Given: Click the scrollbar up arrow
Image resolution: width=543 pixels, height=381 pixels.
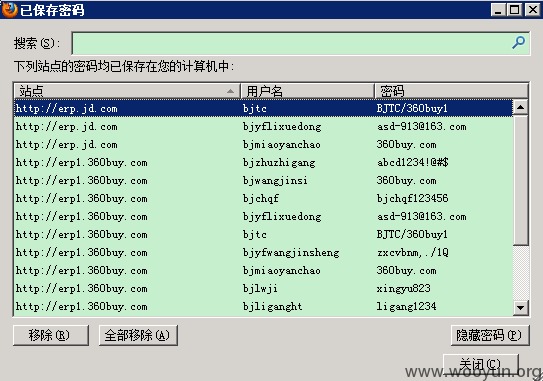Looking at the screenshot, I should (520, 107).
